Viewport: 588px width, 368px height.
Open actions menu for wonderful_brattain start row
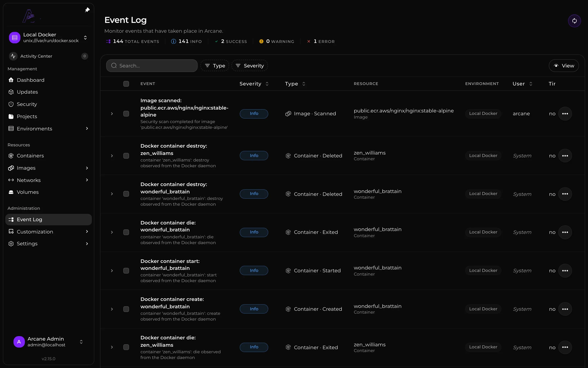point(565,271)
